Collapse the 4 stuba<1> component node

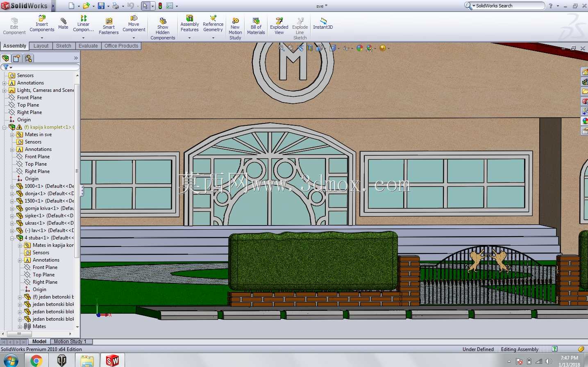[12, 238]
